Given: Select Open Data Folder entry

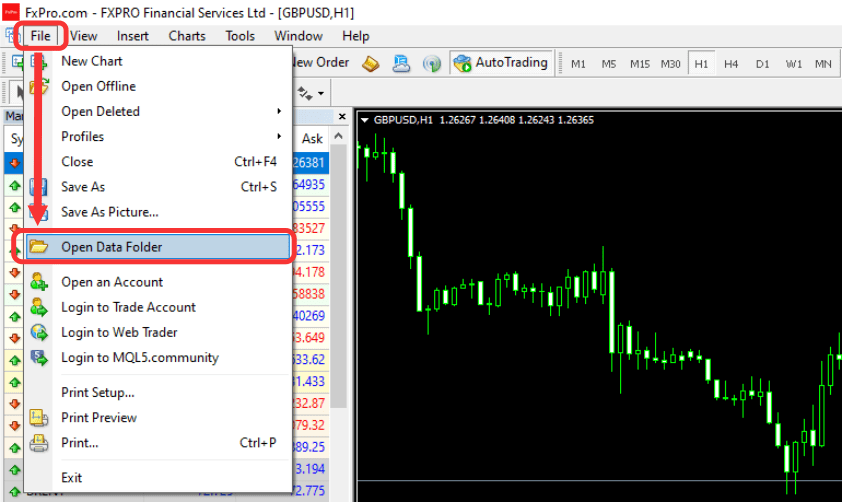Looking at the screenshot, I should pyautogui.click(x=158, y=247).
